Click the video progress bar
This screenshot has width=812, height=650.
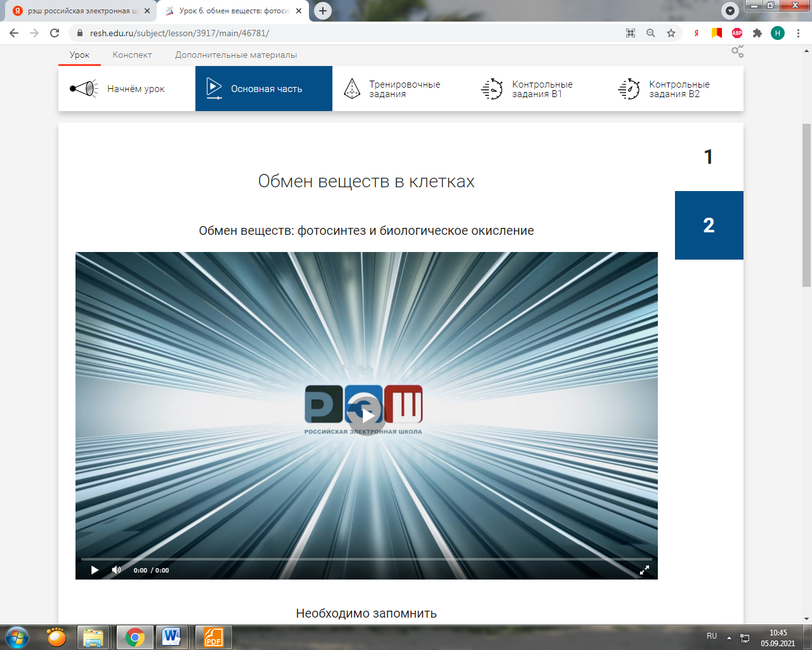367,559
